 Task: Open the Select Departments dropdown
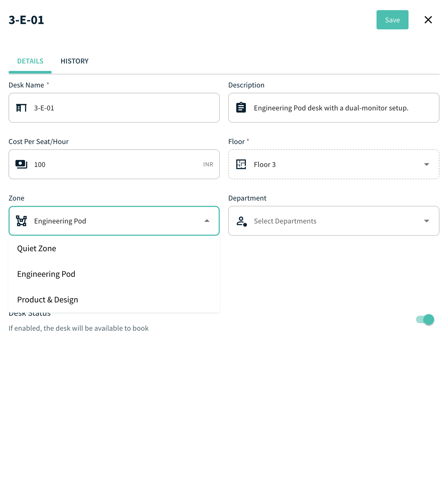(333, 221)
